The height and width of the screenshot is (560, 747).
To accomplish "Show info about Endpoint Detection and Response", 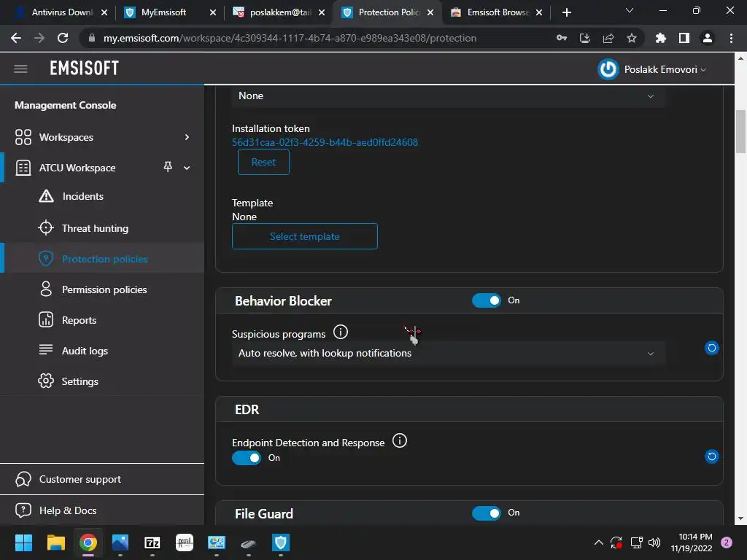I will tap(400, 440).
